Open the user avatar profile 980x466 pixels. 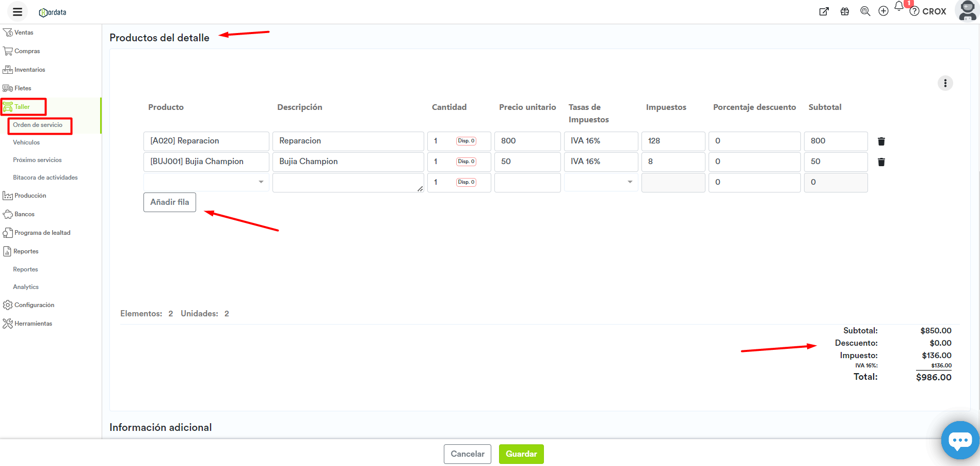point(967,11)
